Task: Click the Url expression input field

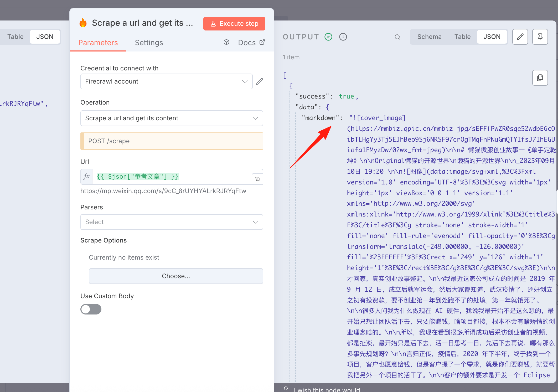Action: tap(172, 177)
